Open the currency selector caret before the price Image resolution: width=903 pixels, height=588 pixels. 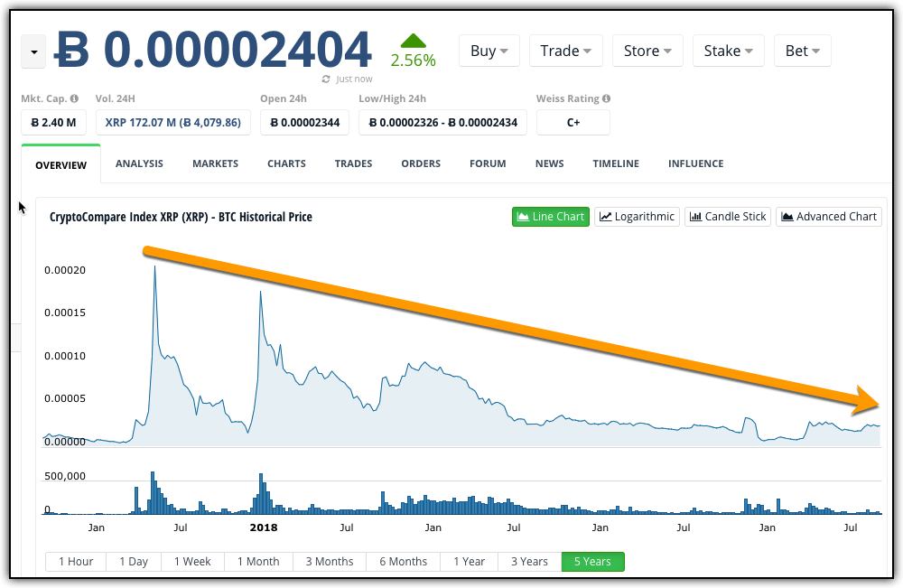(x=33, y=51)
